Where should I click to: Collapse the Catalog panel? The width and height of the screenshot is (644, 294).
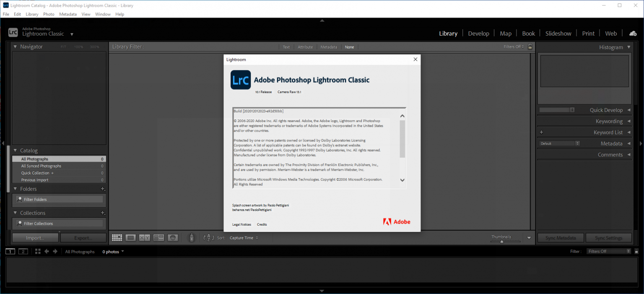pos(15,151)
